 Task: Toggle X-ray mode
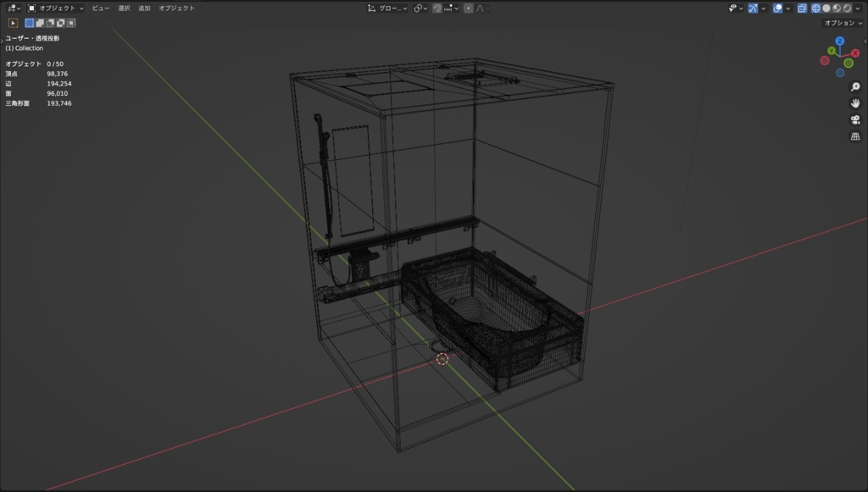(802, 8)
